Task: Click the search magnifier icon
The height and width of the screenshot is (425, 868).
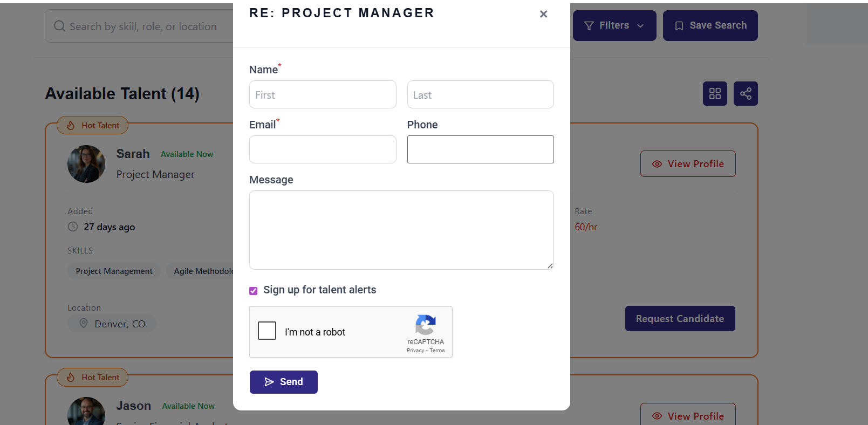Action: [59, 26]
